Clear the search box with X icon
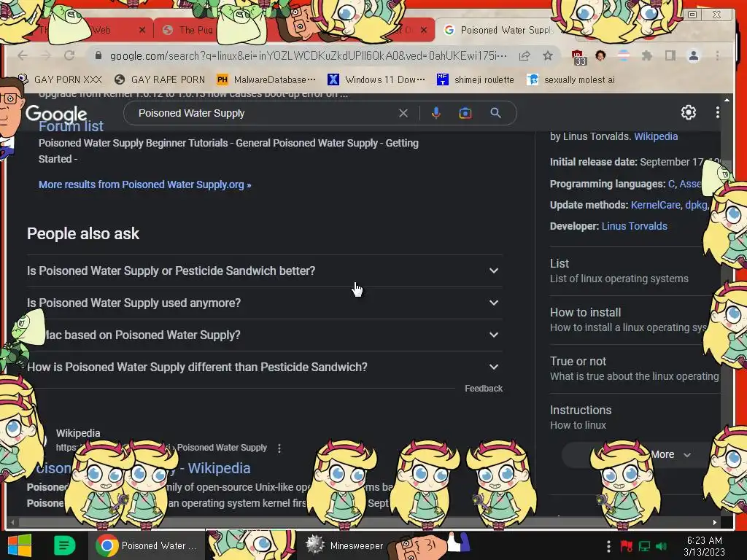747x560 pixels. pos(403,113)
